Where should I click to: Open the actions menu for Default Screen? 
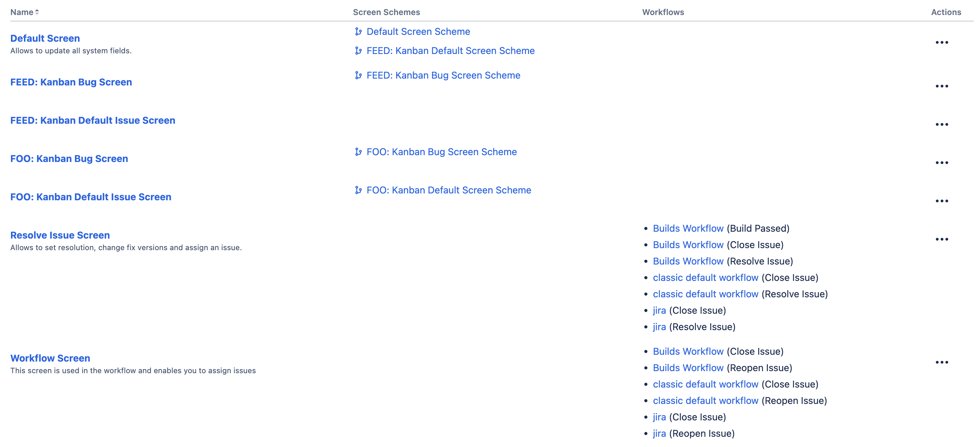[942, 42]
